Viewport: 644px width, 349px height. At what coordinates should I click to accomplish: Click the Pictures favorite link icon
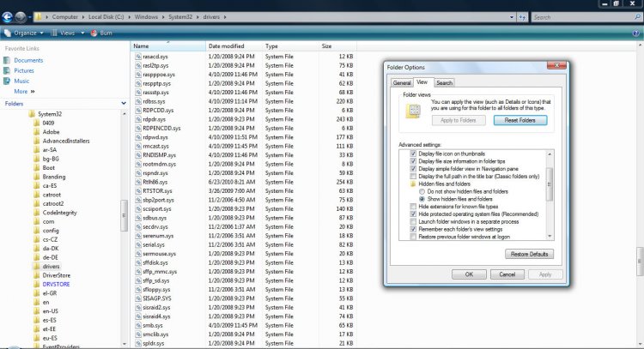(x=7, y=70)
